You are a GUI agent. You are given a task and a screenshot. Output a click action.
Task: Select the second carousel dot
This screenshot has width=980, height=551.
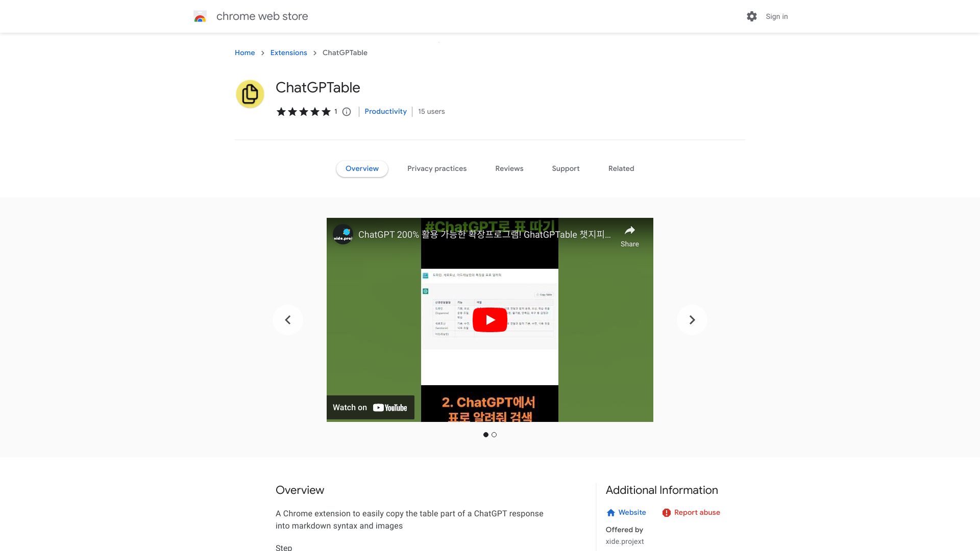pyautogui.click(x=494, y=435)
